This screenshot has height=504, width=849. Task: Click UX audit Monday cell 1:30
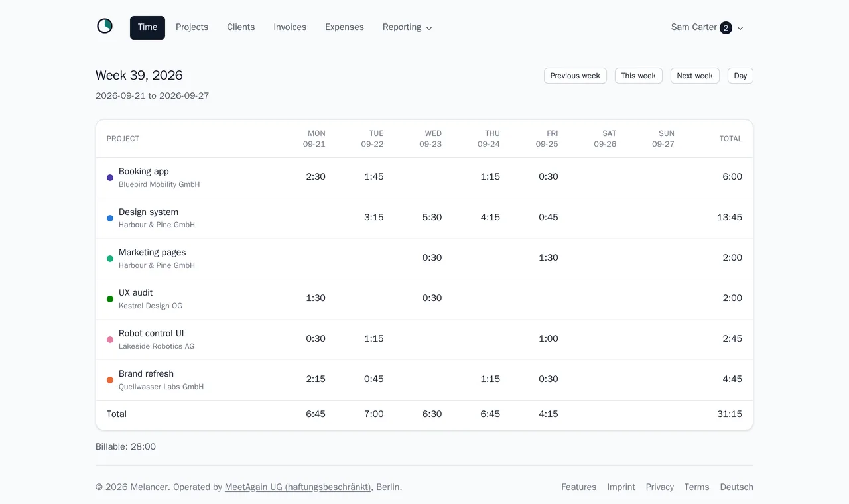coord(316,298)
